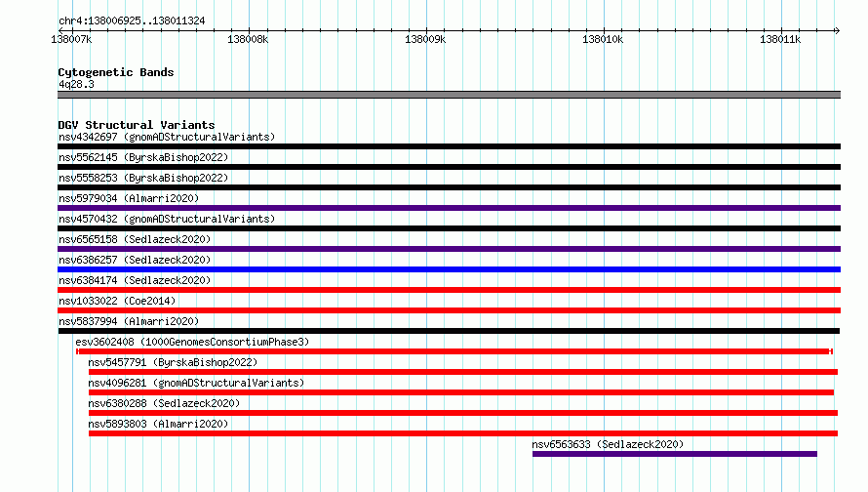Screen dimensions: 868x492
Task: Click the purple bar under nsv5979034
Action: tap(449, 208)
